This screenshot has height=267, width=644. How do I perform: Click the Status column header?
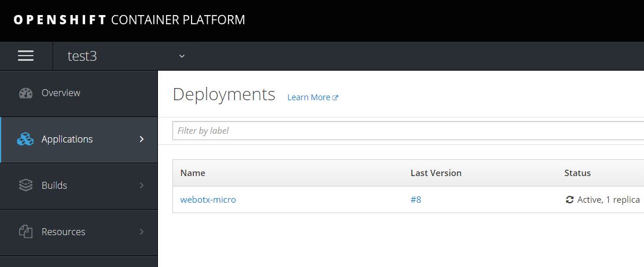(577, 173)
